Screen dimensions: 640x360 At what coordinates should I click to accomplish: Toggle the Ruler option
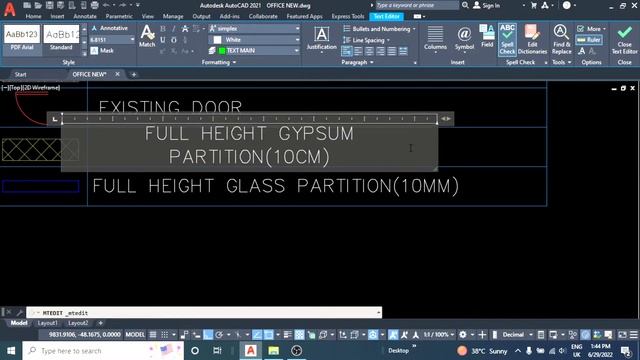pyautogui.click(x=589, y=40)
